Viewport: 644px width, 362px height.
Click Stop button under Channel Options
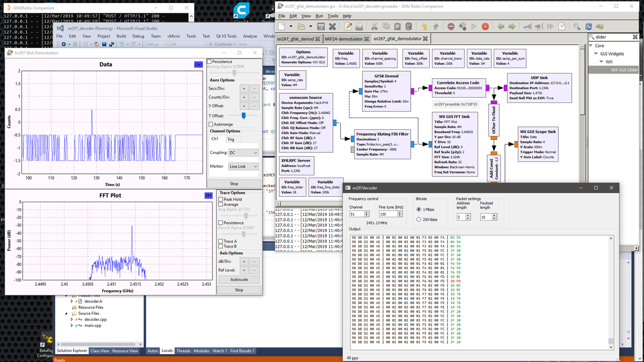(x=234, y=183)
